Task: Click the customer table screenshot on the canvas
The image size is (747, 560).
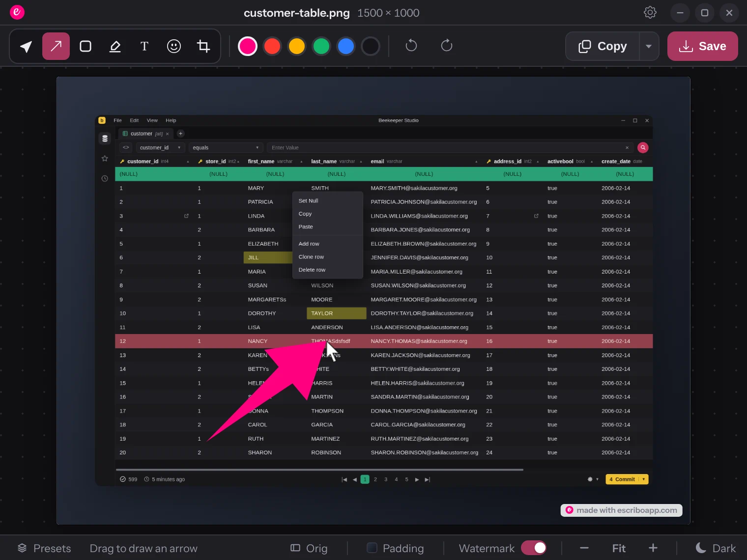Action: 373,301
